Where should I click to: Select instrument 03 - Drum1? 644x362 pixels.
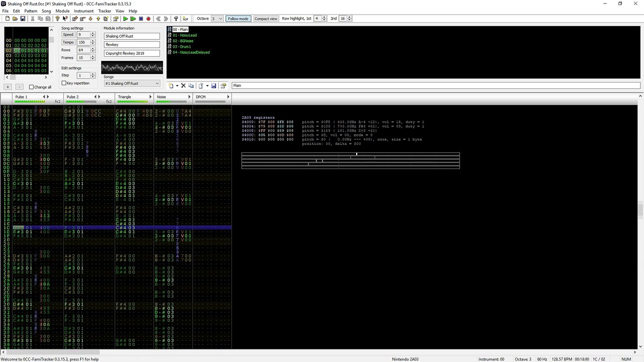182,46
